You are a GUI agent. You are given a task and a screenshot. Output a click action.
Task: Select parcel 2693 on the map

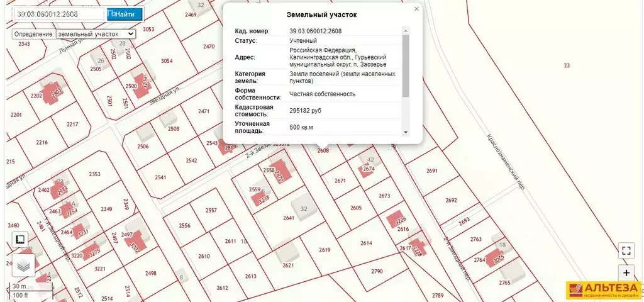click(x=464, y=221)
